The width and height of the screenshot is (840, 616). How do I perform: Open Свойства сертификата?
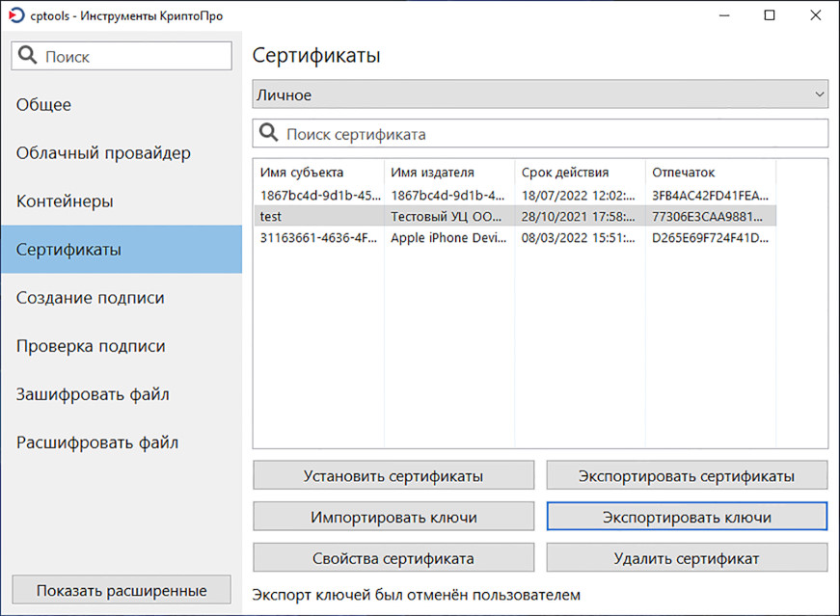393,558
